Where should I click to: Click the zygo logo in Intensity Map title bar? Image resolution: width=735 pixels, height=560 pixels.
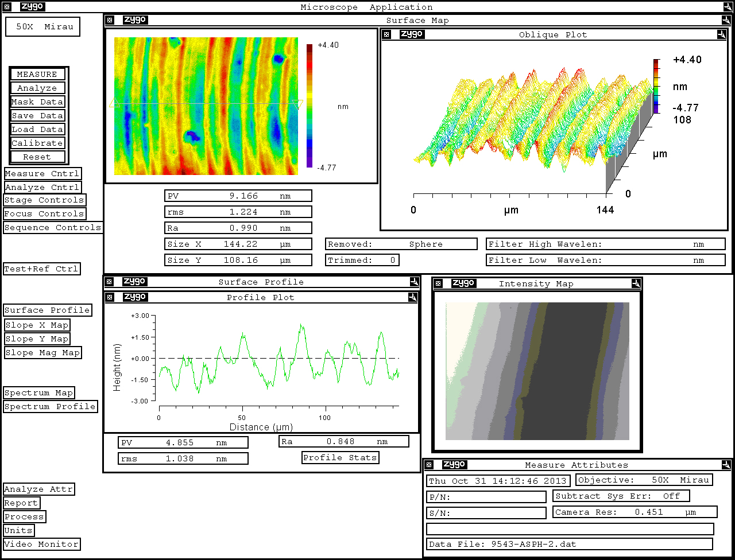tap(463, 283)
